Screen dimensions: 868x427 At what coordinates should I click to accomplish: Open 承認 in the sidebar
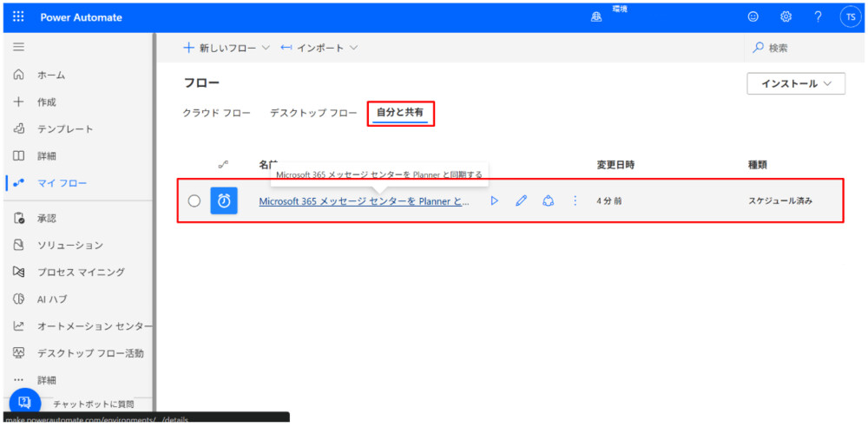pyautogui.click(x=47, y=218)
